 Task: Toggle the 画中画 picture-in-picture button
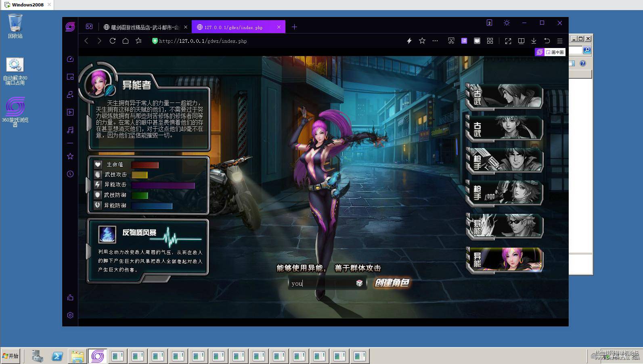(555, 52)
